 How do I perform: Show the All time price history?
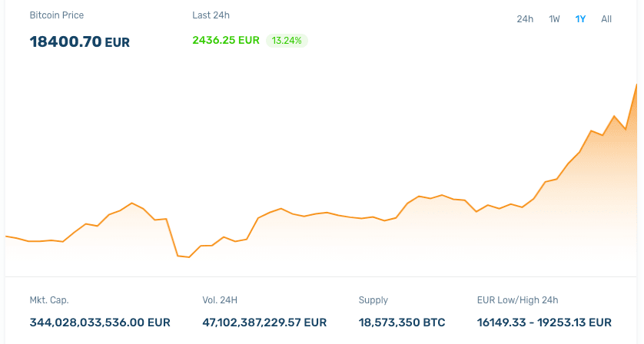click(606, 18)
